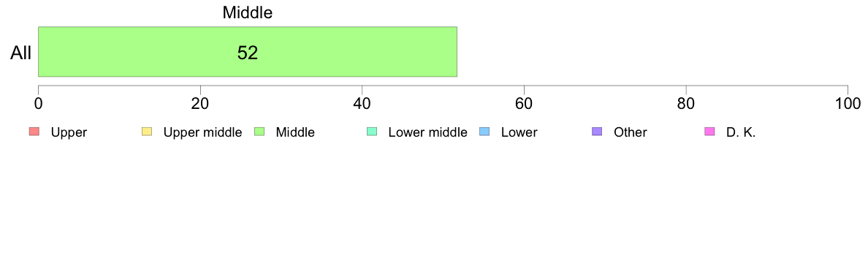This screenshot has width=868, height=269.
Task: Select the D. K. pink legend swatch
Action: pyautogui.click(x=710, y=132)
